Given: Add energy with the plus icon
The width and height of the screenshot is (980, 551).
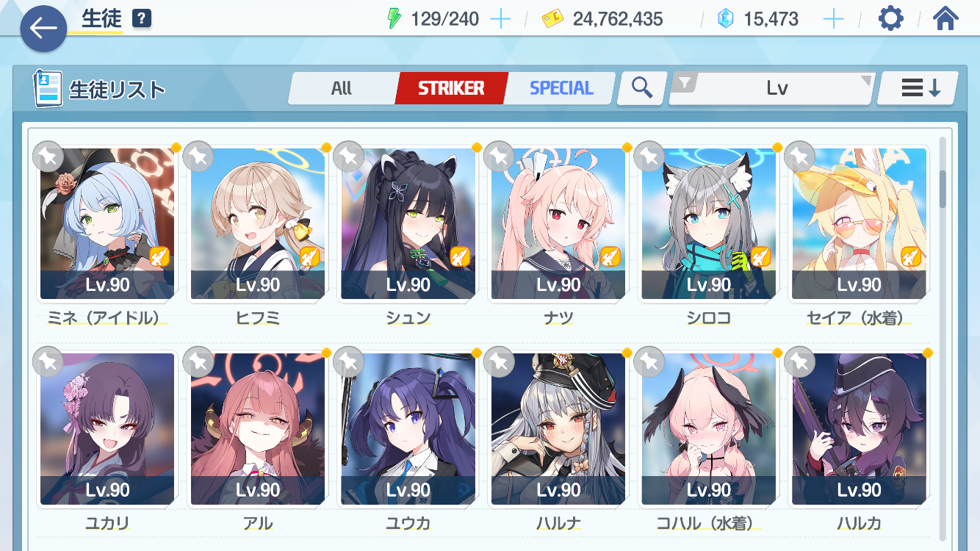Looking at the screenshot, I should tap(500, 19).
